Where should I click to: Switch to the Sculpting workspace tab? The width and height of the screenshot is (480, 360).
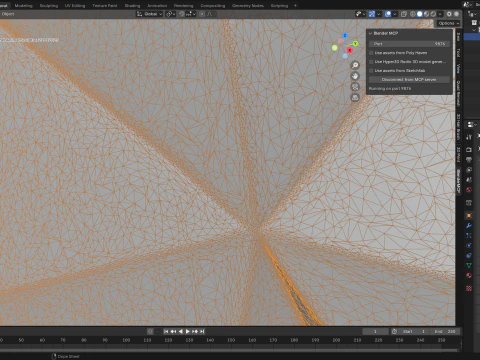tap(49, 6)
